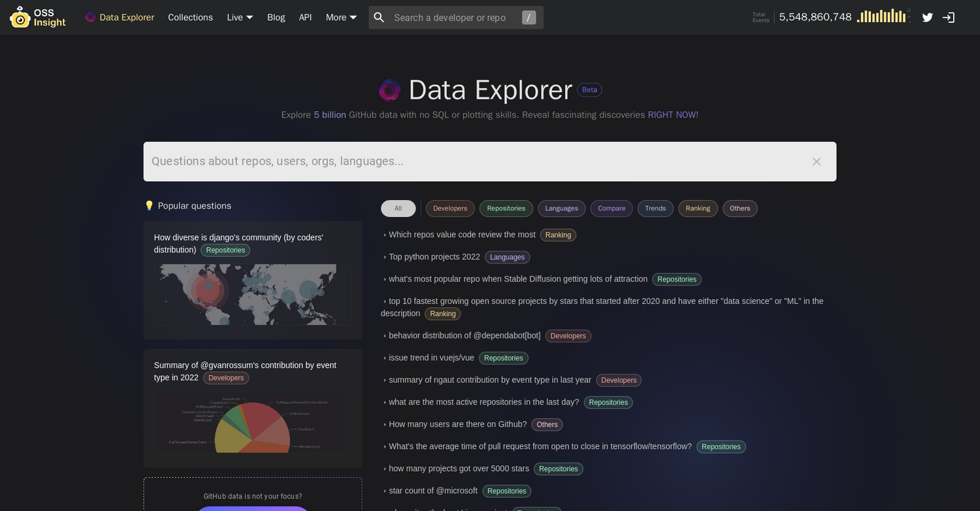Click the slash shortcut badge in search bar
Screen dimensions: 980x511
[529, 18]
